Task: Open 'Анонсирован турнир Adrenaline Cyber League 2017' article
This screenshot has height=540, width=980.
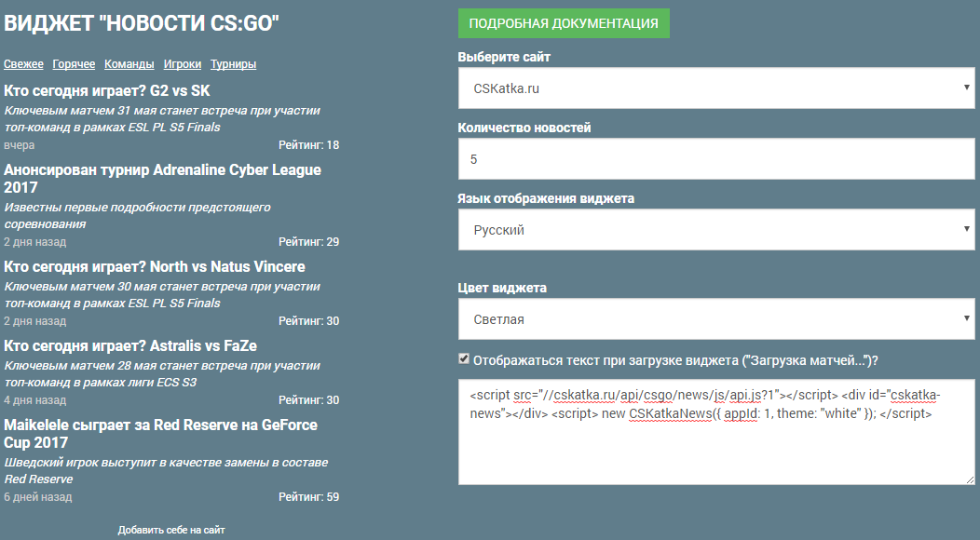Action: (x=162, y=178)
